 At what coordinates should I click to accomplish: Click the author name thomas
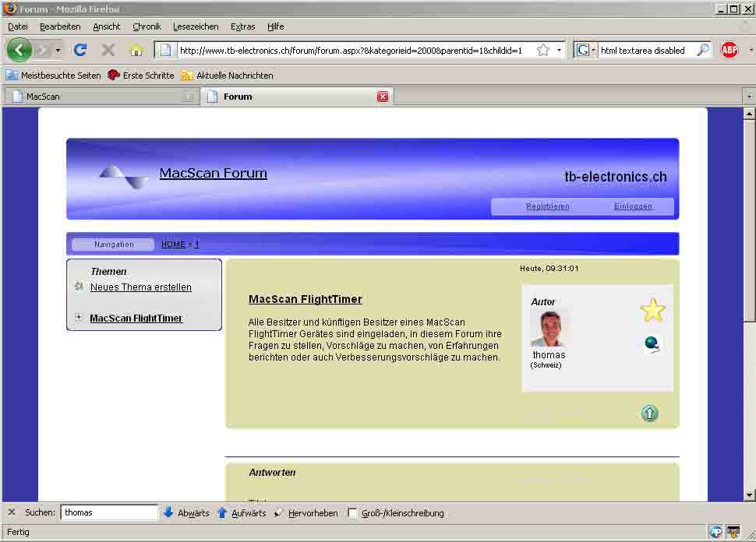coord(549,355)
